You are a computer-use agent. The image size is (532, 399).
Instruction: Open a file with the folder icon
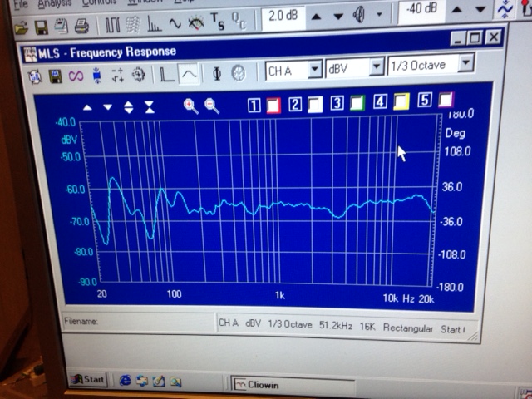pyautogui.click(x=21, y=27)
